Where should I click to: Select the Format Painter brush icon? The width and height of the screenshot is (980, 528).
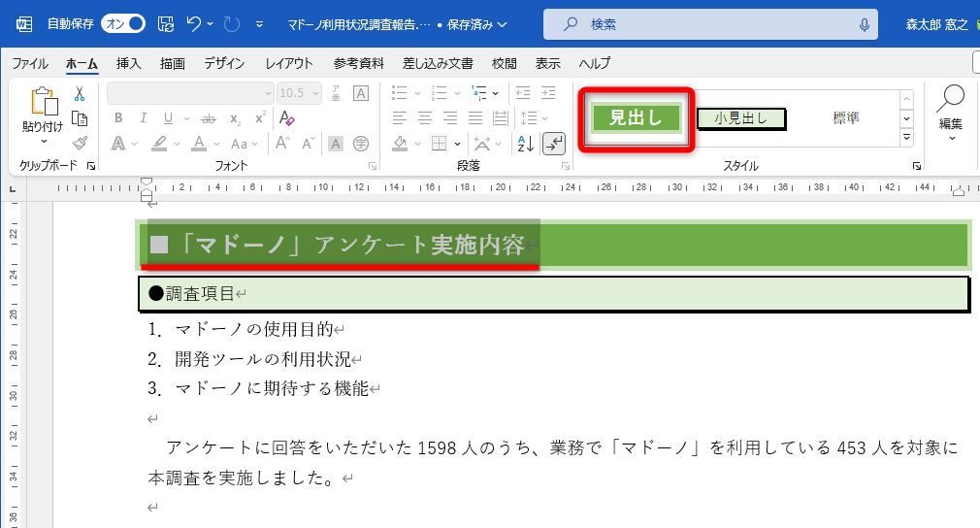80,143
